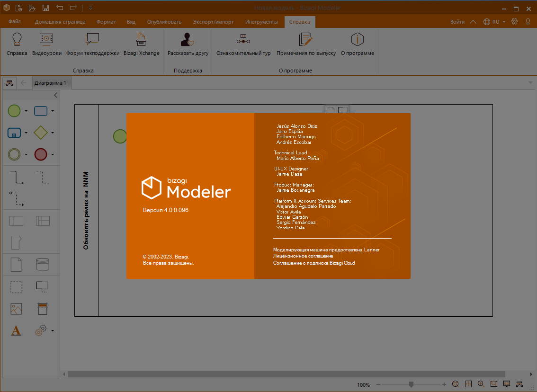Switch to the Опубликовать tab

(x=164, y=22)
